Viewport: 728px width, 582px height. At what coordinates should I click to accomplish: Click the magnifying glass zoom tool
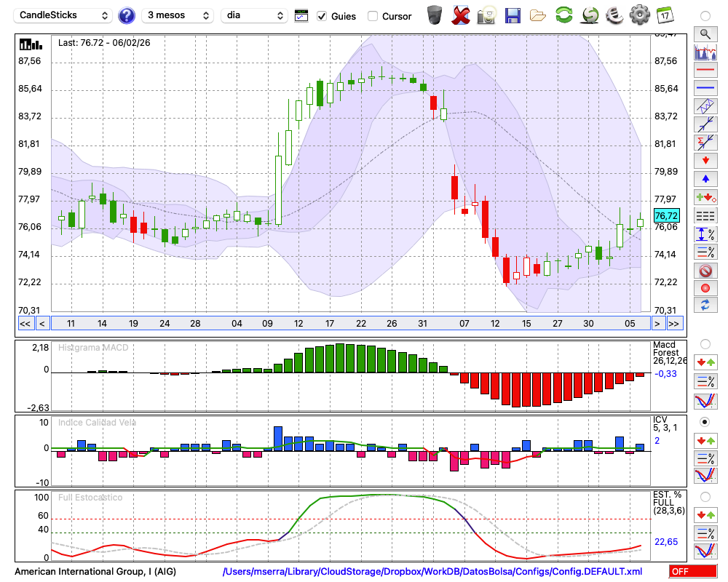point(705,33)
